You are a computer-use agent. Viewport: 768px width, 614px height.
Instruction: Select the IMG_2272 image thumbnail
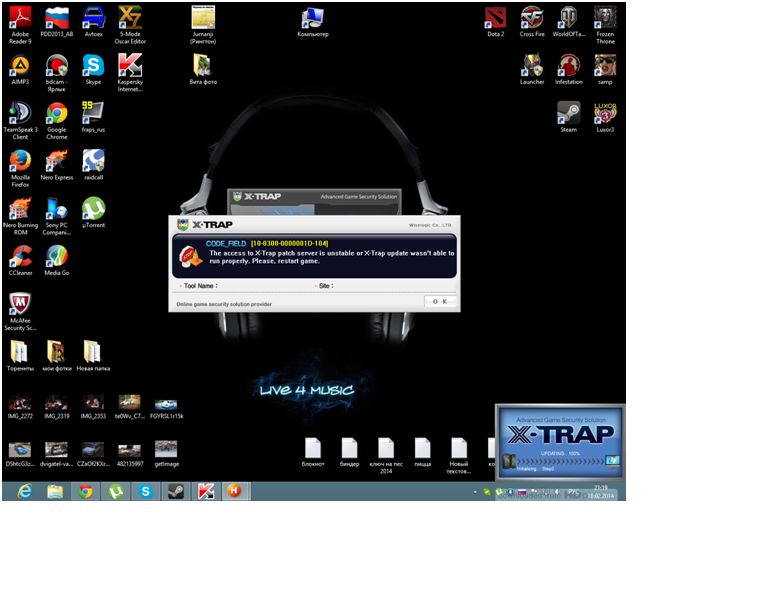click(20, 403)
